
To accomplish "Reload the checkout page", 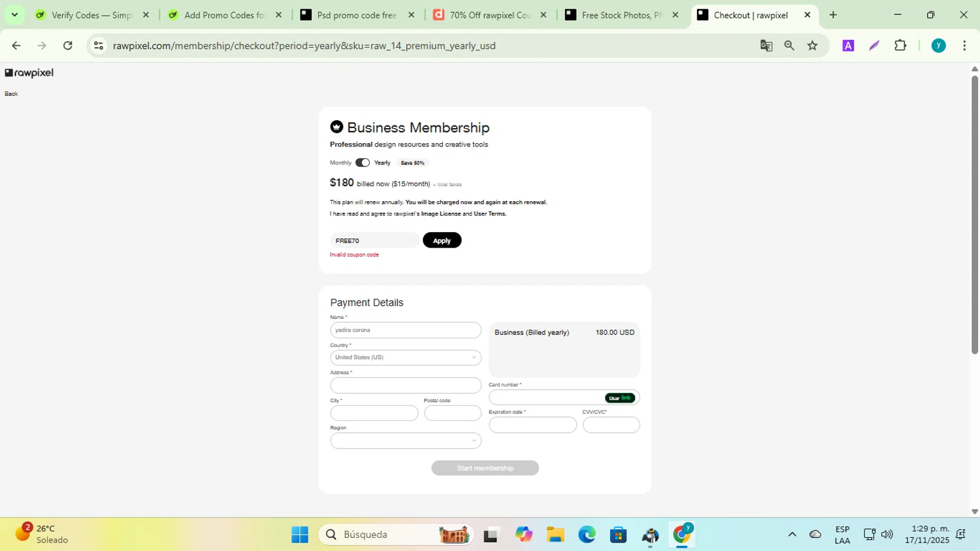I will point(68,46).
